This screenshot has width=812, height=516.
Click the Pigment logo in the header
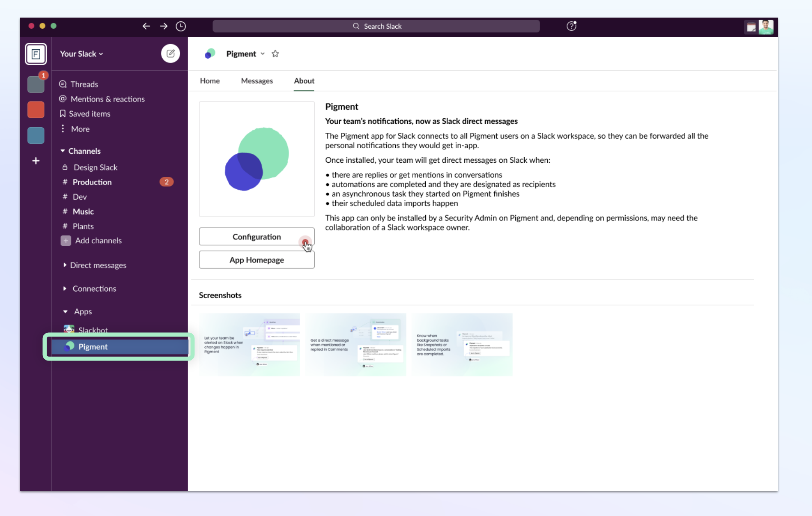point(210,54)
